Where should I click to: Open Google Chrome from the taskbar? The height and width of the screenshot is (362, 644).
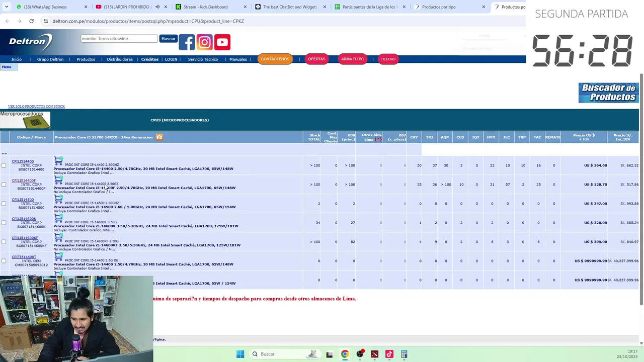pyautogui.click(x=345, y=354)
